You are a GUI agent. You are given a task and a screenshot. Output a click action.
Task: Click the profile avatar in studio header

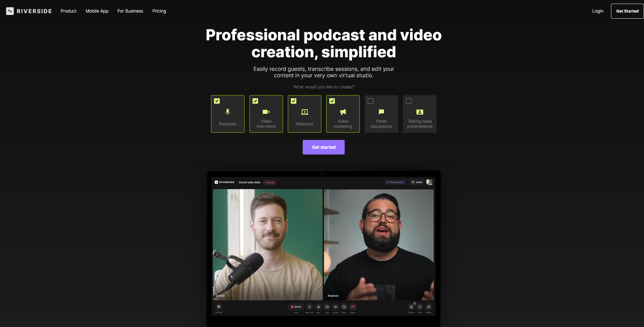click(x=429, y=182)
